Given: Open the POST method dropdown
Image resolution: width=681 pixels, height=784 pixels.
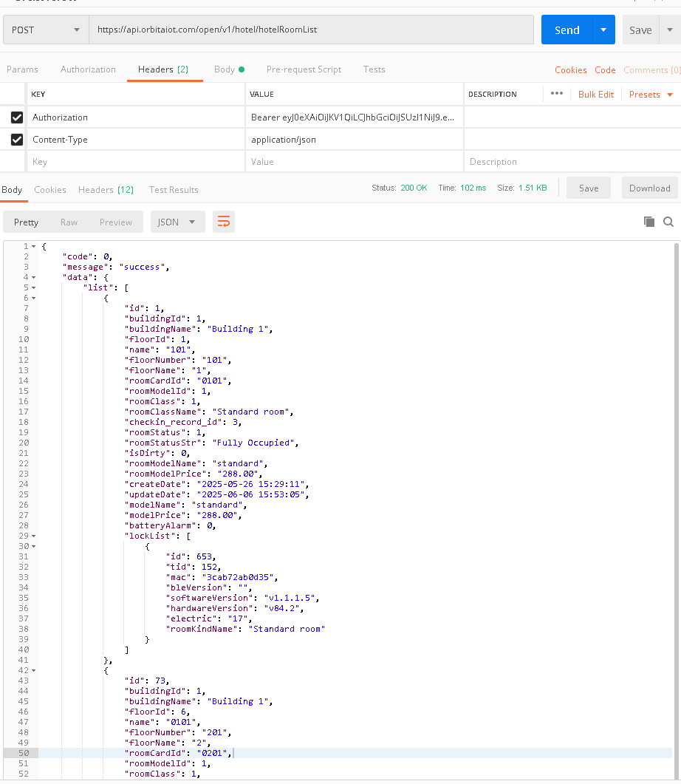Looking at the screenshot, I should pos(46,30).
